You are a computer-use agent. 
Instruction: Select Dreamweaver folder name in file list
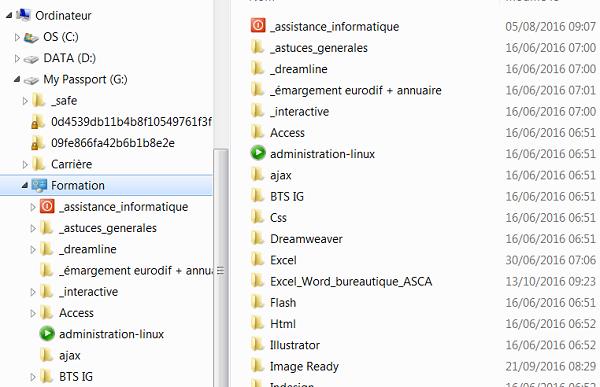tap(306, 239)
